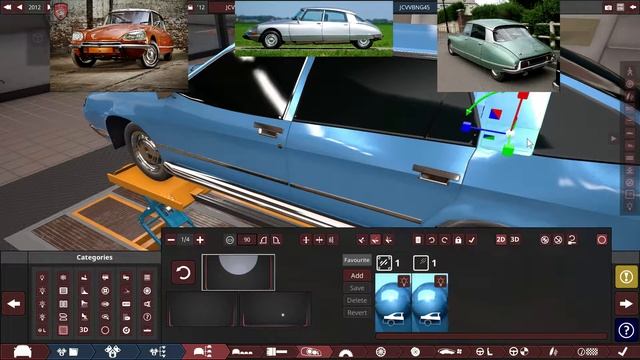640x360 pixels.
Task: Click the orange Citroen DS reference photo
Action: pyautogui.click(x=119, y=45)
